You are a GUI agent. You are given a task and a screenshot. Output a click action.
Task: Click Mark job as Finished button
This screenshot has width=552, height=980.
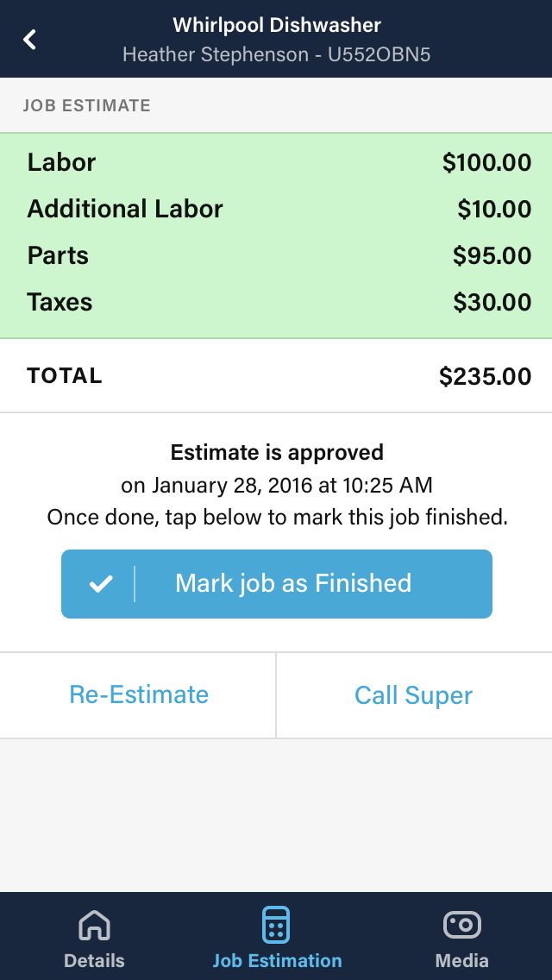coord(277,584)
